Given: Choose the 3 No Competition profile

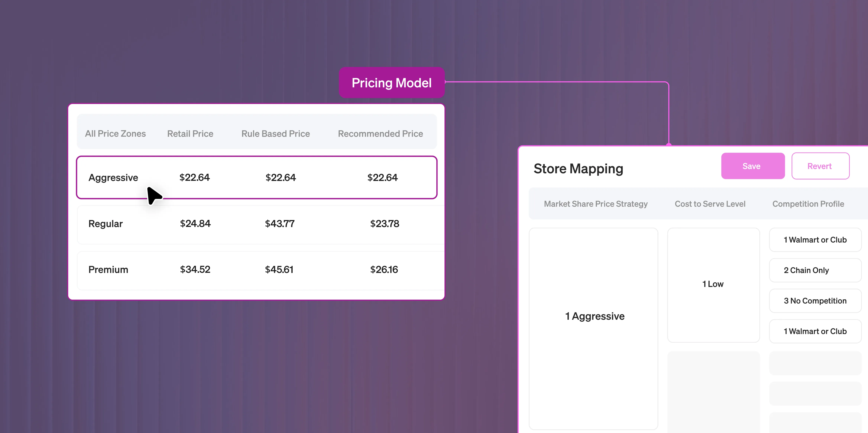Looking at the screenshot, I should pos(815,301).
